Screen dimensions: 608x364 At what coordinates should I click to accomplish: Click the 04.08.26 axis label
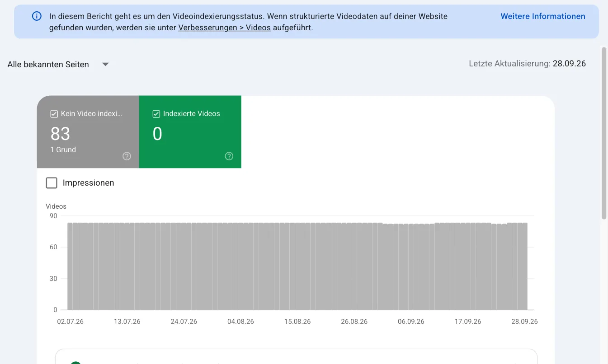[241, 322]
